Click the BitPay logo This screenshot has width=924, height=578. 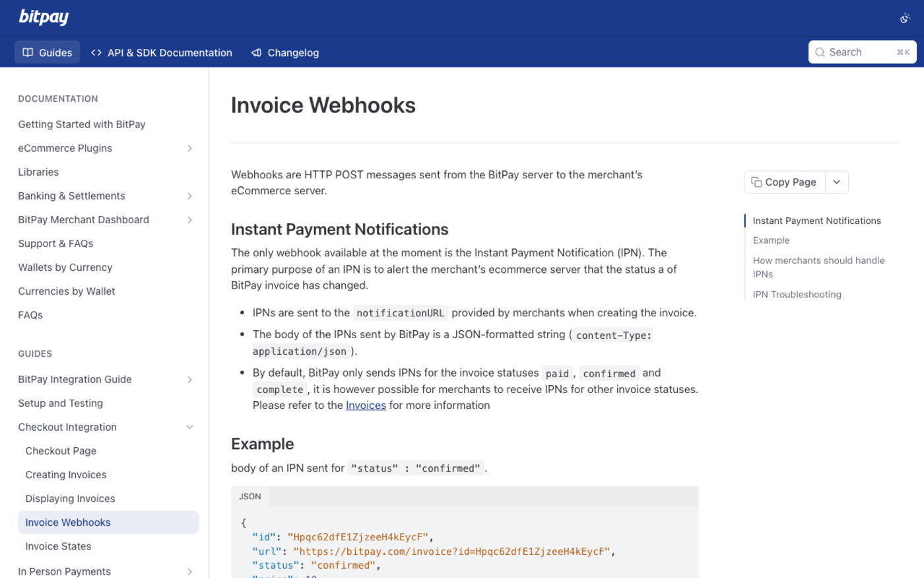pos(44,17)
